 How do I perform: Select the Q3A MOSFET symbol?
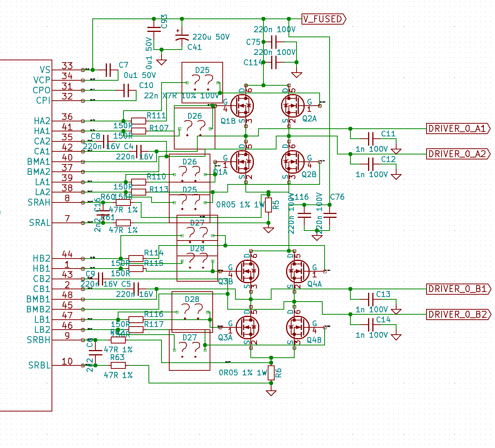pos(247,327)
